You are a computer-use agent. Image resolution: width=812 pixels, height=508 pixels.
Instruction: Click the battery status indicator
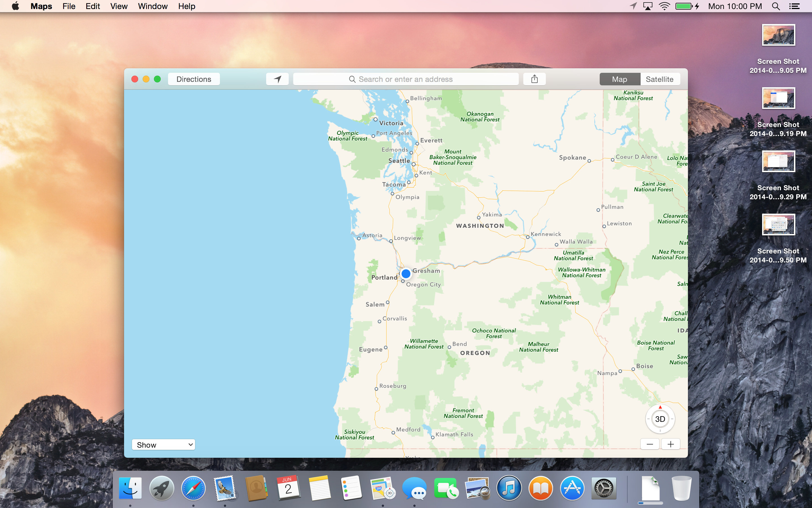pyautogui.click(x=687, y=6)
